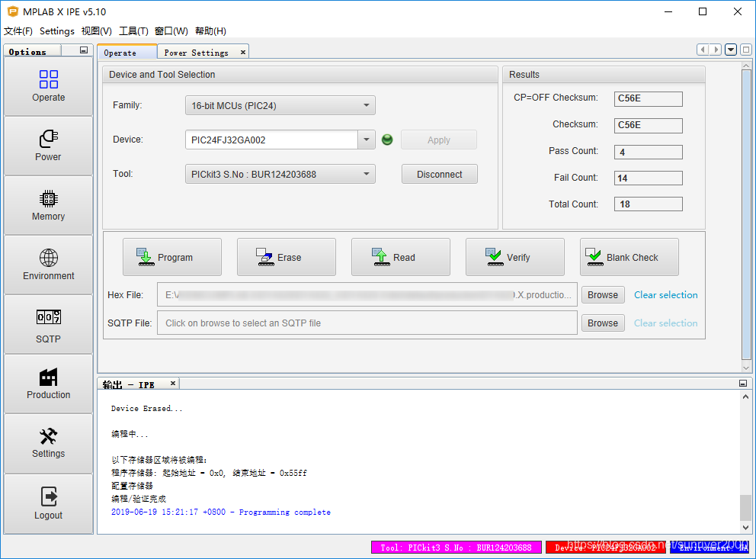Open the Settings menu in menu bar
Screen dimensions: 756x559
point(57,31)
